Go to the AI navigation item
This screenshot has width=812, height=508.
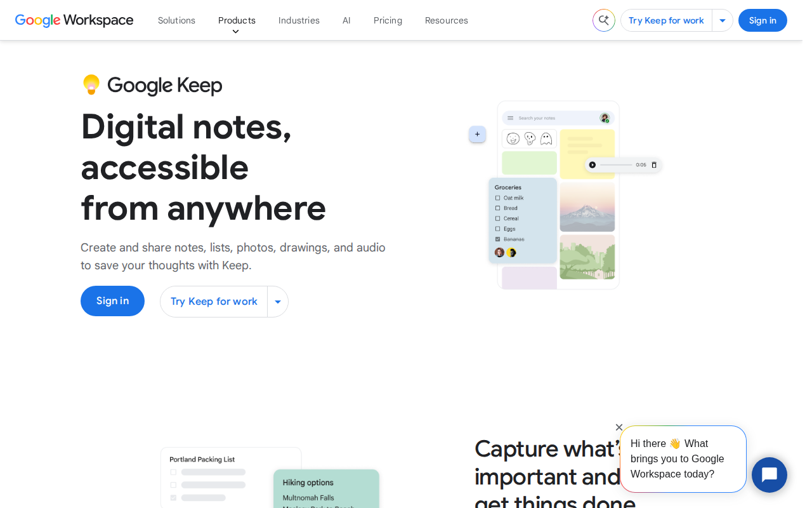[x=346, y=20]
